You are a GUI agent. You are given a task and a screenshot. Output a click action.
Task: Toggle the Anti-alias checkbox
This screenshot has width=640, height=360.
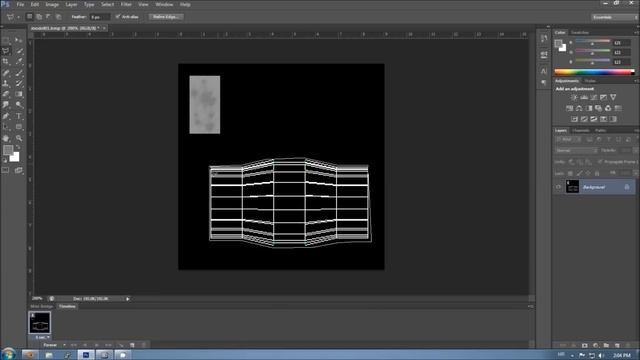click(118, 17)
